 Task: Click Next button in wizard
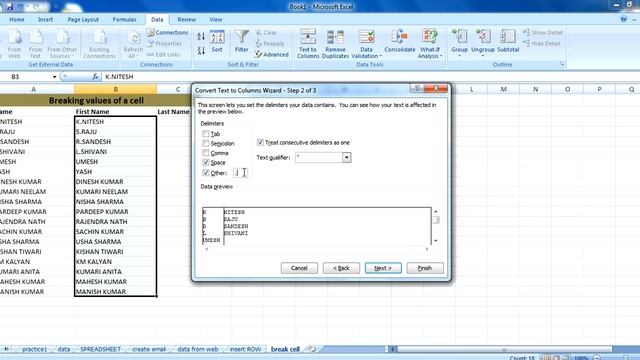[383, 268]
